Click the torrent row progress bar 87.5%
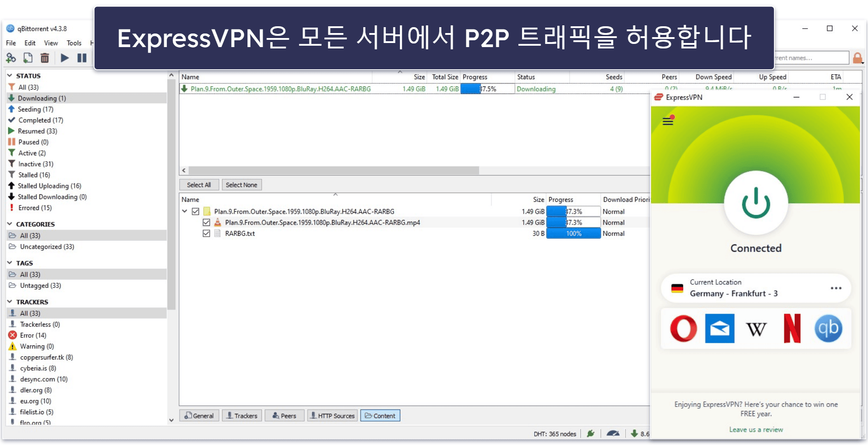 pos(488,89)
